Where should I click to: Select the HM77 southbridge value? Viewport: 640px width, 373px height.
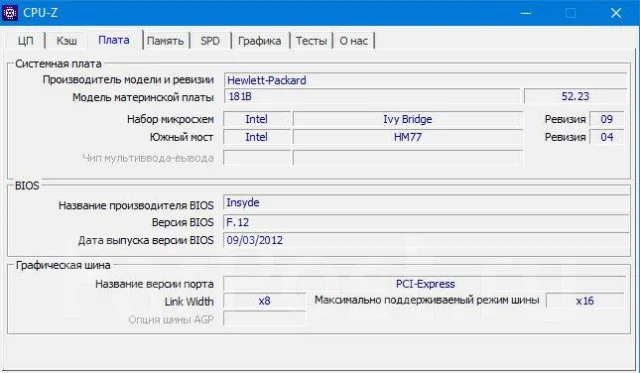tap(408, 137)
